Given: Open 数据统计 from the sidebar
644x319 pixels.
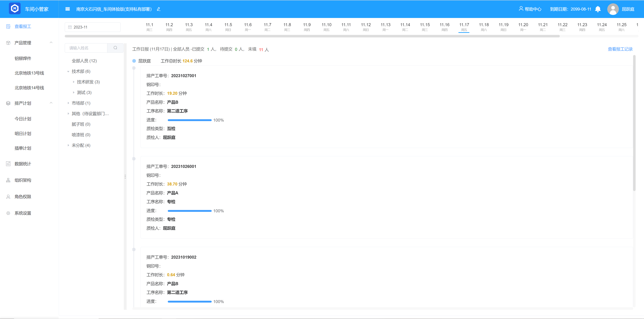Looking at the screenshot, I should tap(23, 164).
